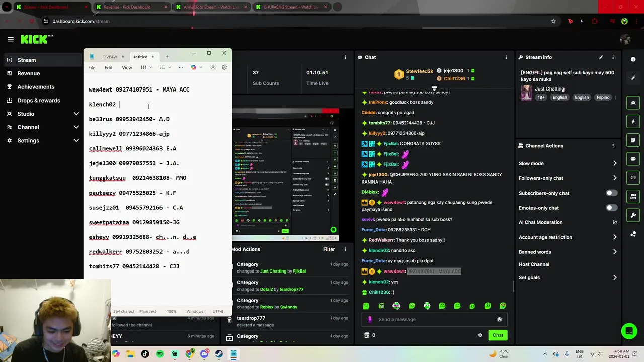Screen dimensions: 644x362
Task: Open chat settings gear icon
Action: [480, 335]
